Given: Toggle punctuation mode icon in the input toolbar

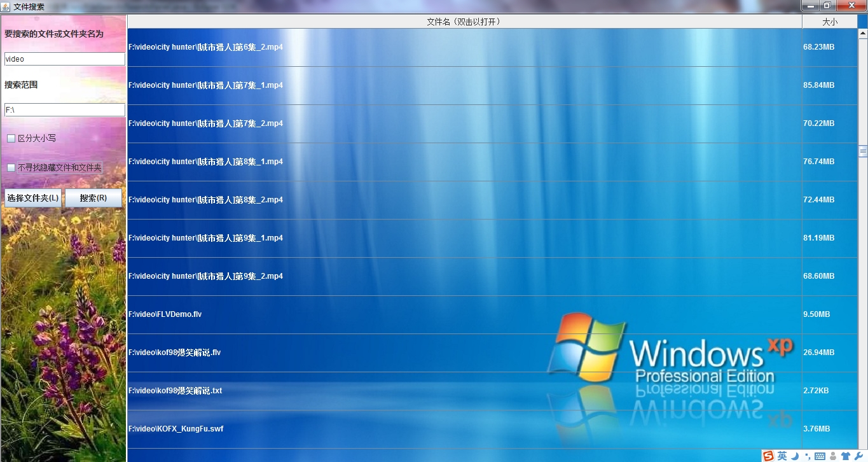Looking at the screenshot, I should pyautogui.click(x=807, y=457).
